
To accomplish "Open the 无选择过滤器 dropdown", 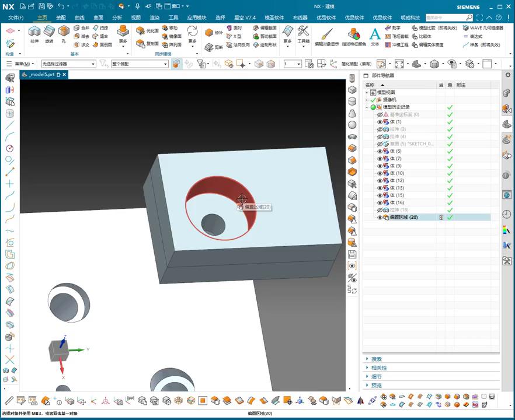I will (68, 64).
